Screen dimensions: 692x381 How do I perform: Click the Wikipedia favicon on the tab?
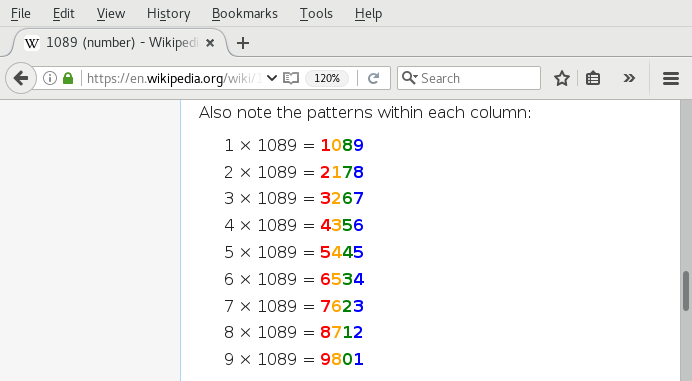31,43
